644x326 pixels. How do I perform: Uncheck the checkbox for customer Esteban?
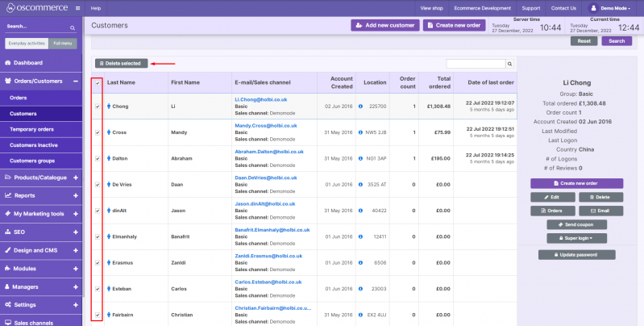[x=98, y=289]
